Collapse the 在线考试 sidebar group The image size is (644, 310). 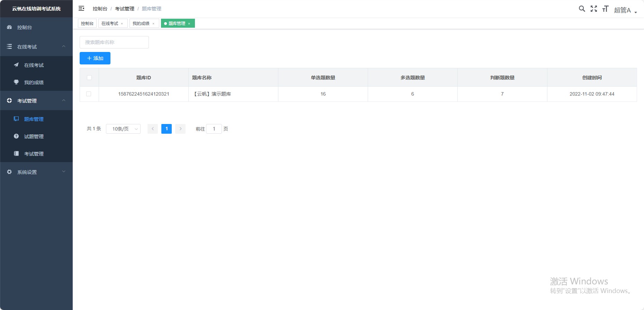(64, 46)
